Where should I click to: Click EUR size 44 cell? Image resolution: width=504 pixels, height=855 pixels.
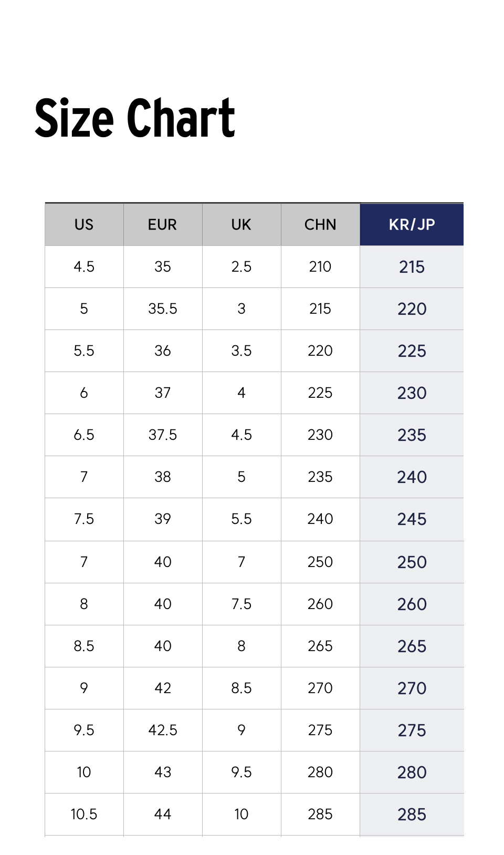click(x=163, y=815)
